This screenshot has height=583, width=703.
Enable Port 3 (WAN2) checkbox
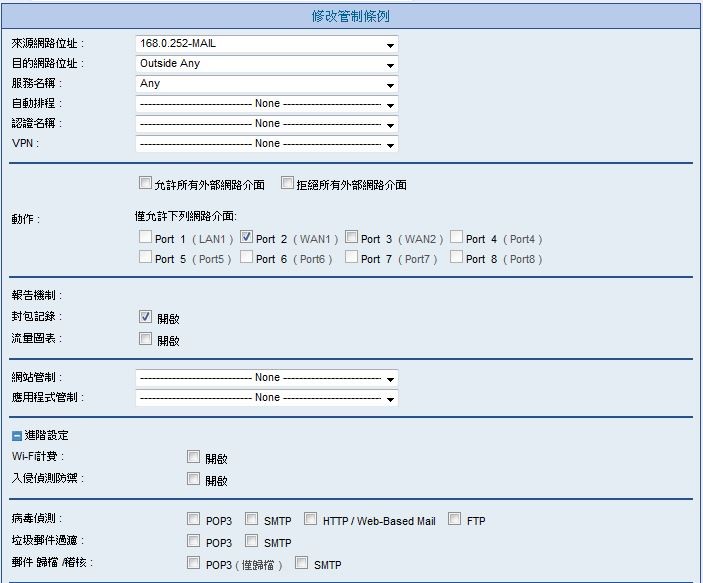point(352,237)
